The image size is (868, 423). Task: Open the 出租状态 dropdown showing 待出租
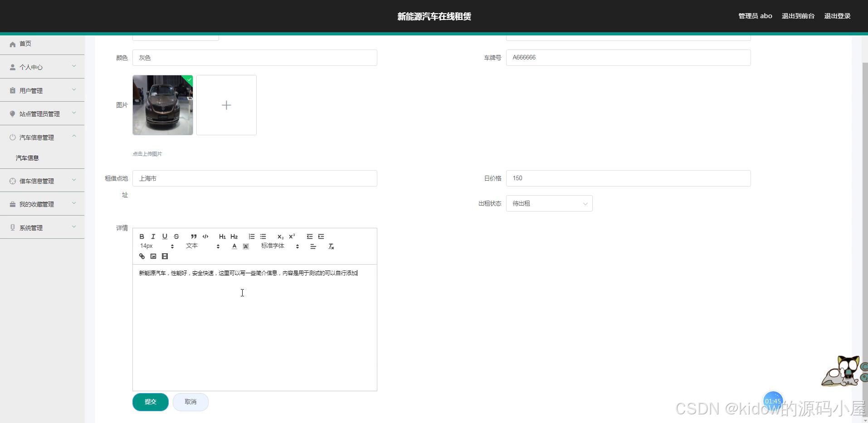point(549,203)
